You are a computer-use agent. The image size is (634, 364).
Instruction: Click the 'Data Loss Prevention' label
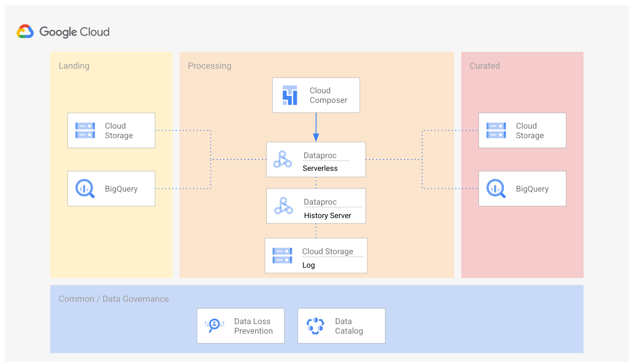(x=254, y=326)
